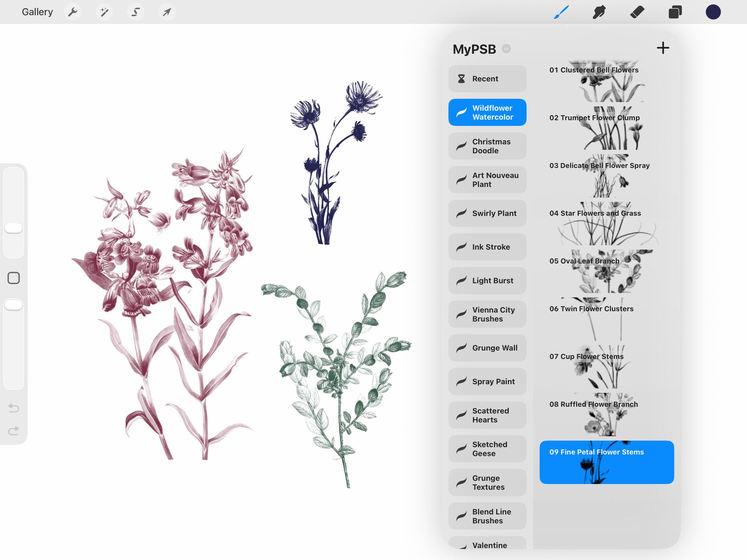Select Swirly Plant brush set
This screenshot has height=560, width=747.
click(x=487, y=213)
